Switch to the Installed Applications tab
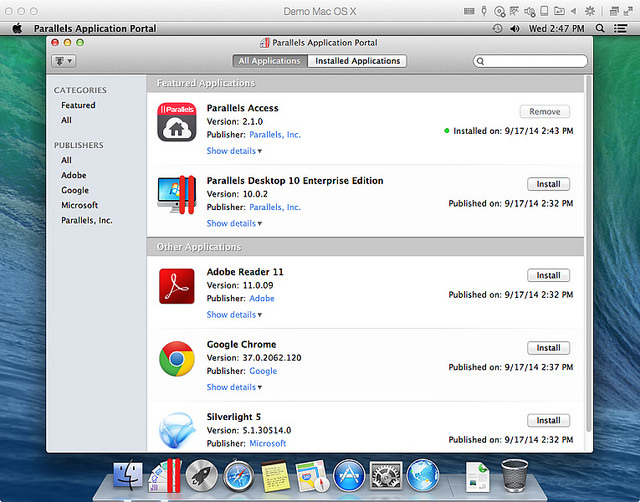640x502 pixels. (x=358, y=61)
